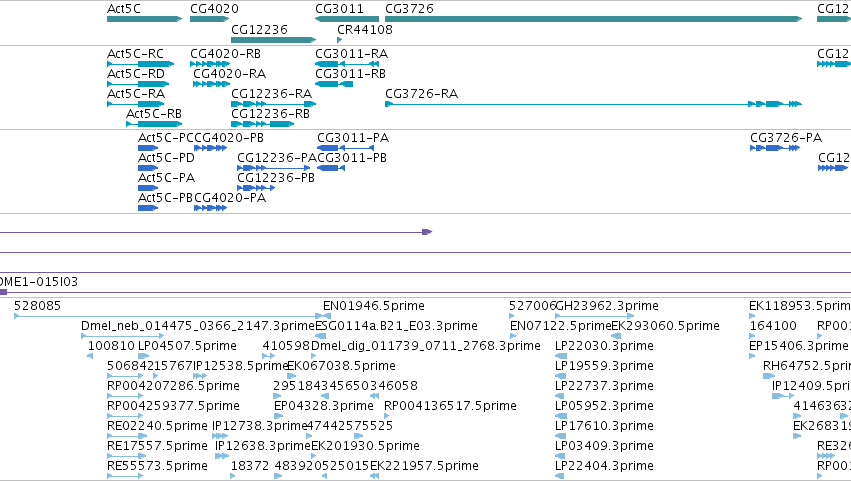Select EST label 'EP15406.3prime'

click(798, 346)
